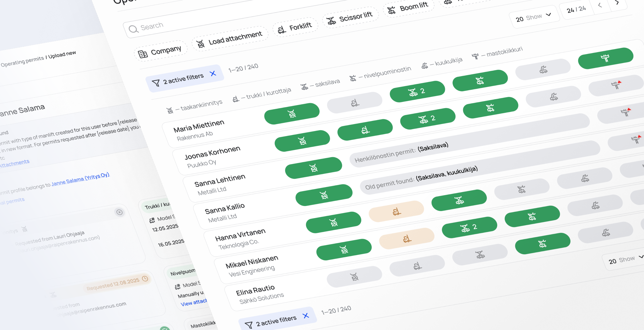The height and width of the screenshot is (330, 644).
Task: Clear the top 2 active filters chip
Action: [213, 74]
